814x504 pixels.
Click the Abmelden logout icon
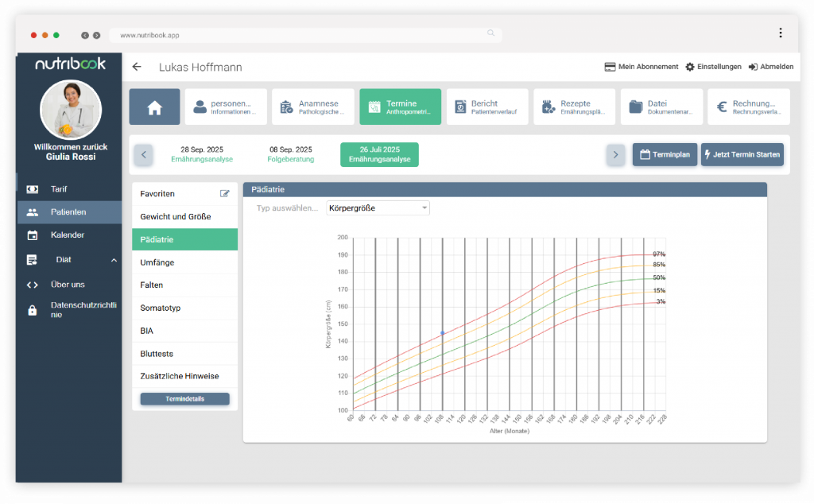click(753, 67)
